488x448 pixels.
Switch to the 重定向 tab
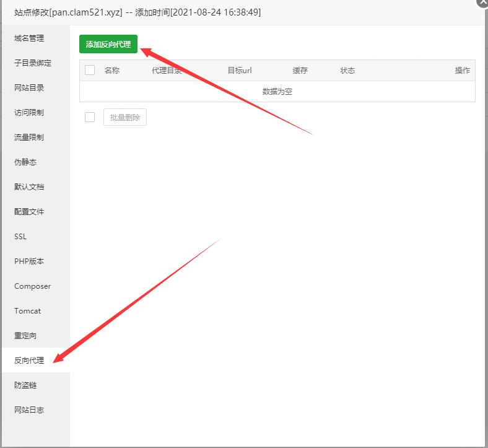tap(36, 336)
